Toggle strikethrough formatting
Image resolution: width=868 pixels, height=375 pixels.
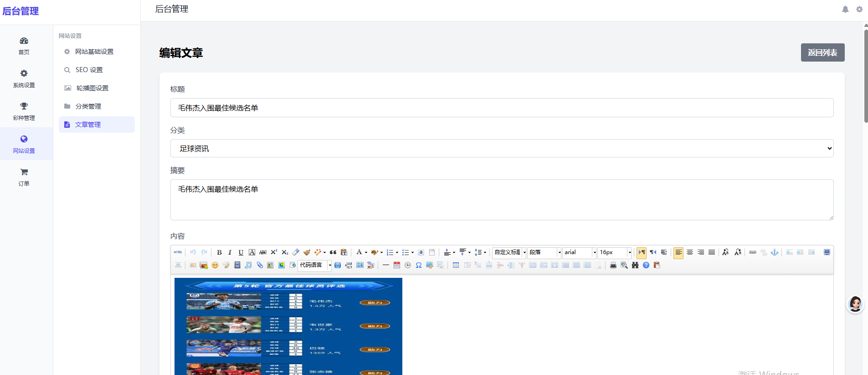(x=263, y=252)
